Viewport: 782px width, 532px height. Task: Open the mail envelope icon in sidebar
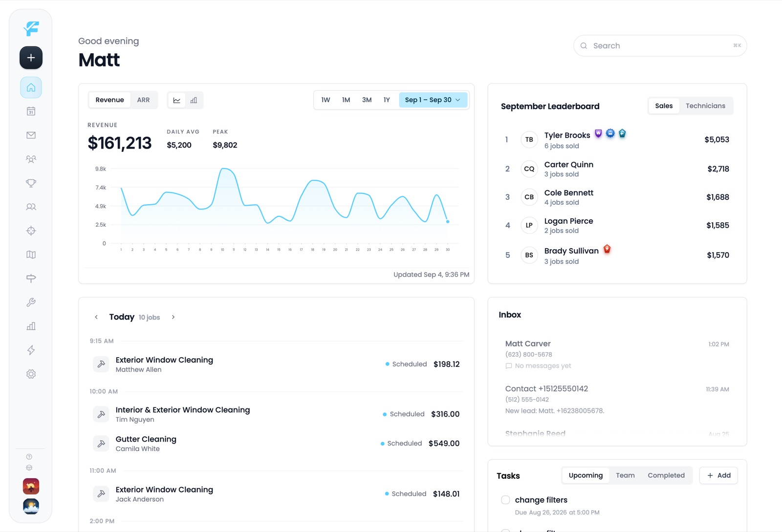tap(31, 135)
